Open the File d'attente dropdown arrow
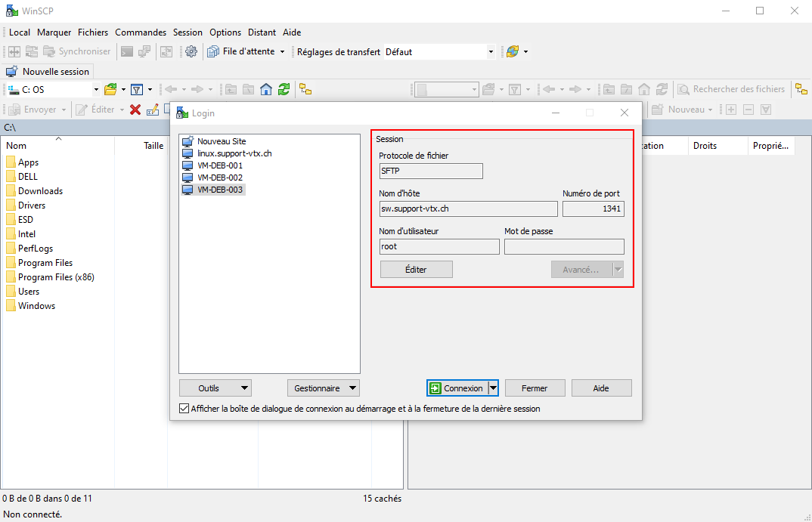The height and width of the screenshot is (522, 812). pyautogui.click(x=282, y=51)
